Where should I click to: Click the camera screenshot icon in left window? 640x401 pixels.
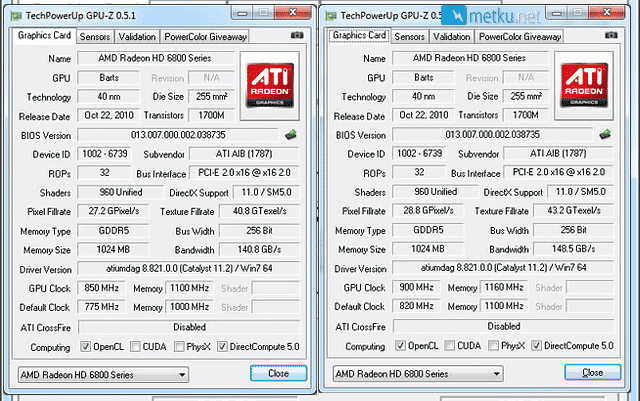coord(297,36)
